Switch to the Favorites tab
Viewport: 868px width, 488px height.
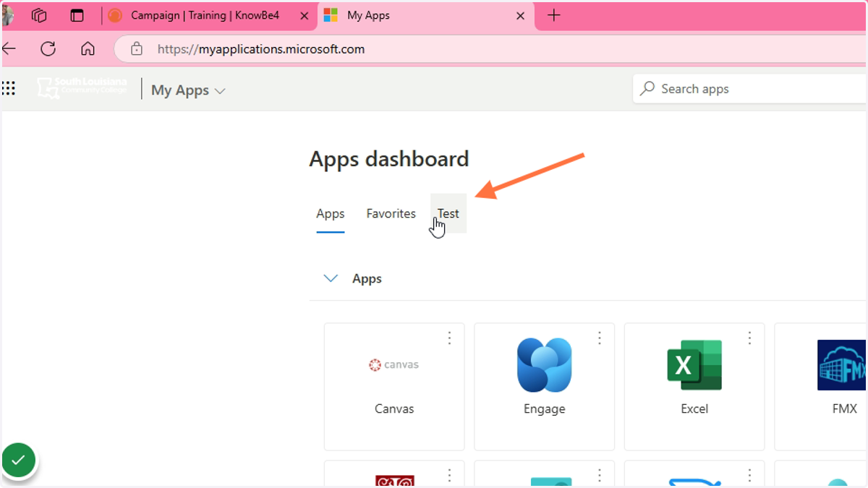point(391,214)
